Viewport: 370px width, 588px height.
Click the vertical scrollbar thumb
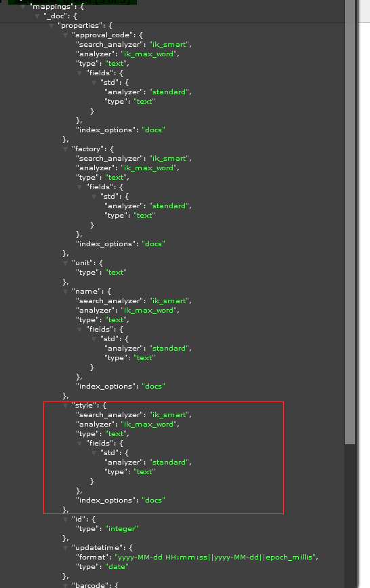pos(350,222)
